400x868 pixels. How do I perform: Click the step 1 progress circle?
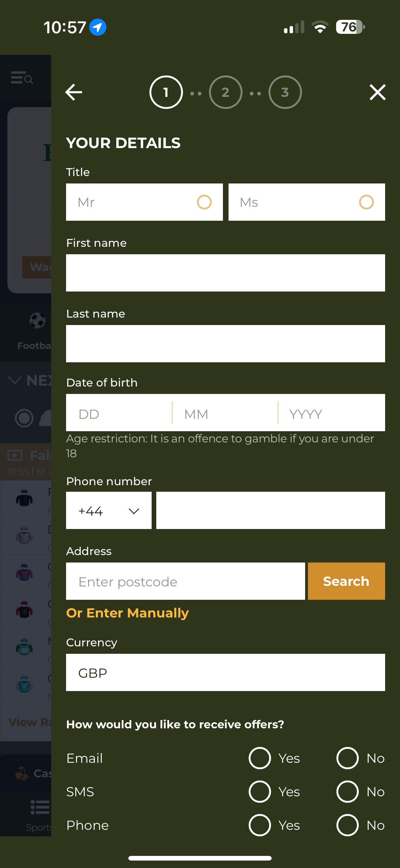(166, 92)
